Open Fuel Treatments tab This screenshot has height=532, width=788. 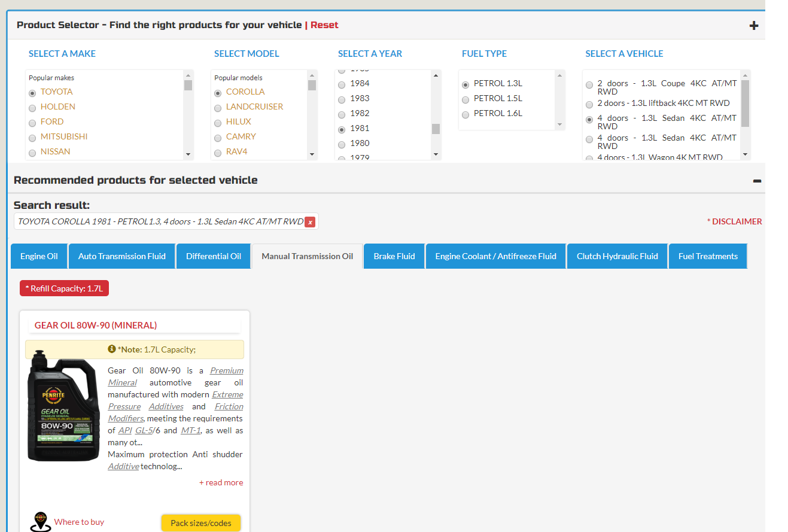pyautogui.click(x=708, y=256)
